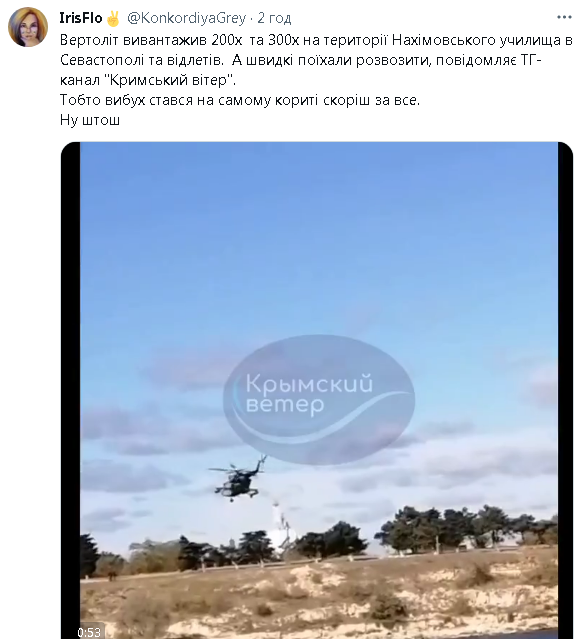Screen dimensions: 579x639
Task: Open IrisFlo's profile avatar picture
Action: coord(28,27)
